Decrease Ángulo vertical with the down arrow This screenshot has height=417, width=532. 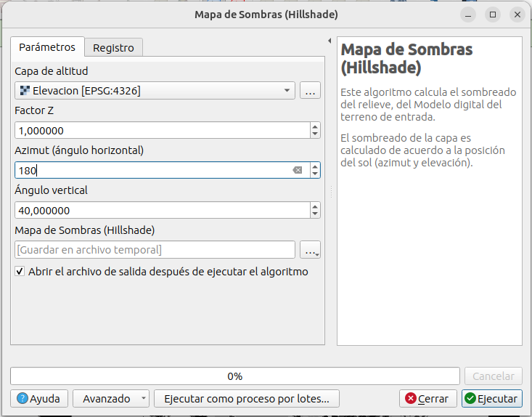[314, 214]
